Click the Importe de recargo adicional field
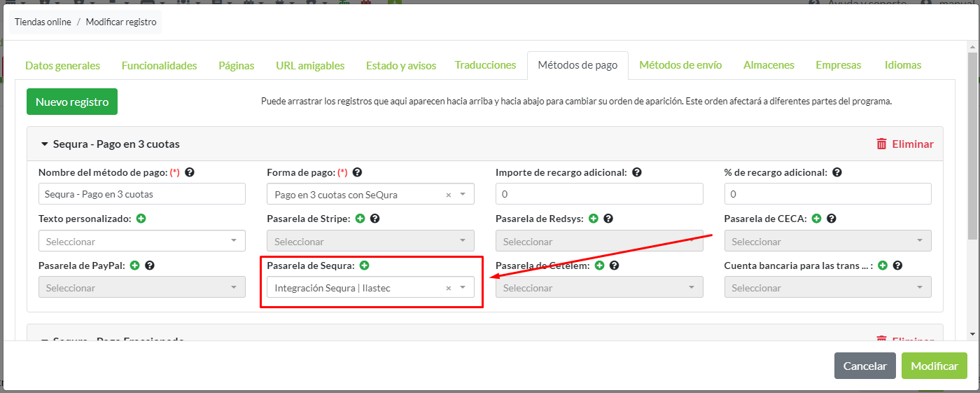The width and height of the screenshot is (980, 393). click(x=598, y=194)
